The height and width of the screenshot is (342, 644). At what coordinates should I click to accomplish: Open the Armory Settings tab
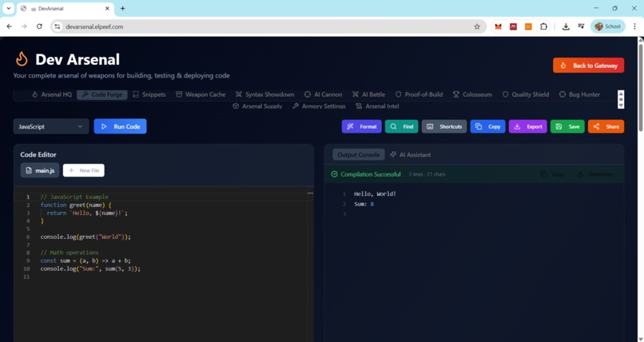point(319,106)
